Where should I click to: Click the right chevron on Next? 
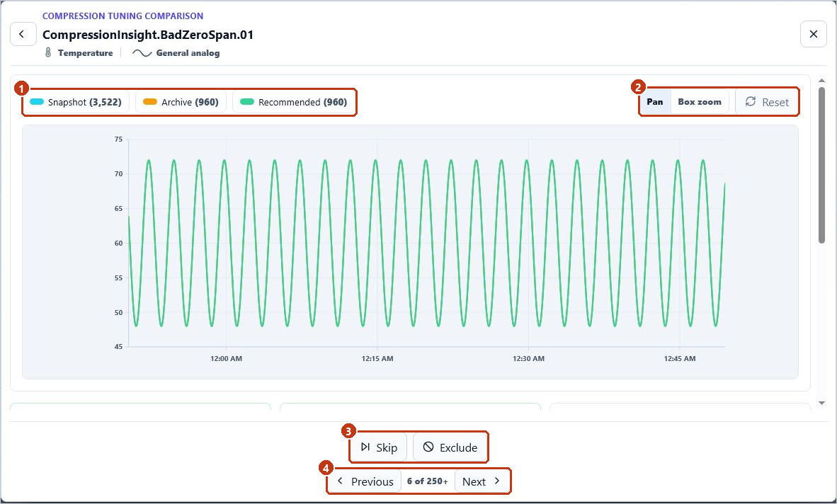point(497,481)
